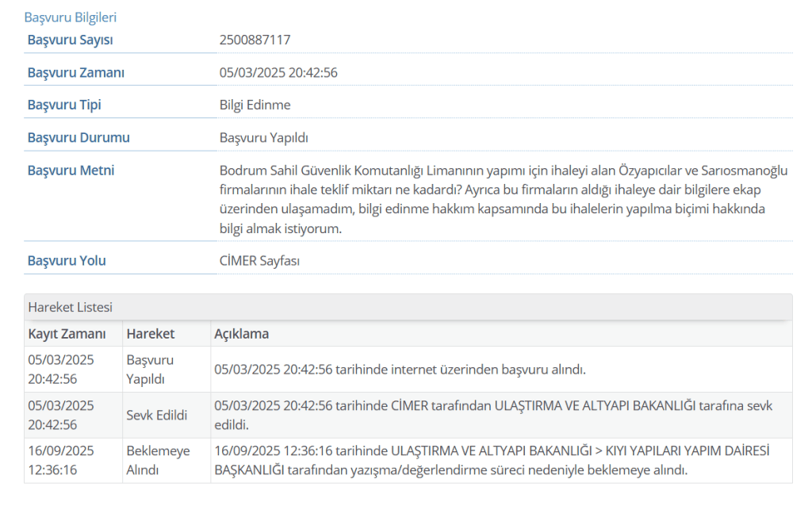The image size is (812, 506).
Task: Click the 16/09/2025 12:36:16 record time cell
Action: (61, 460)
